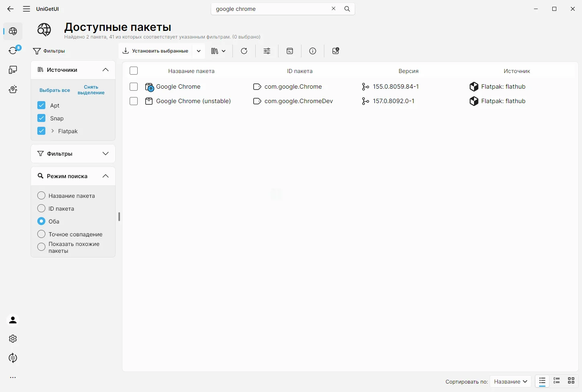
Task: Show package details via the info icon
Action: click(x=313, y=51)
